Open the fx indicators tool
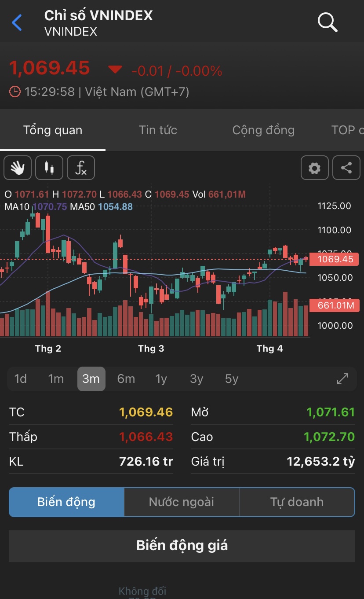Viewport: 364px width, 599px height. (81, 168)
